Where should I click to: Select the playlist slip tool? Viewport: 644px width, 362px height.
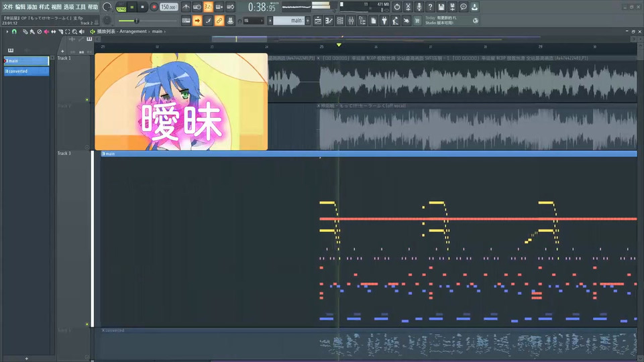[54, 32]
